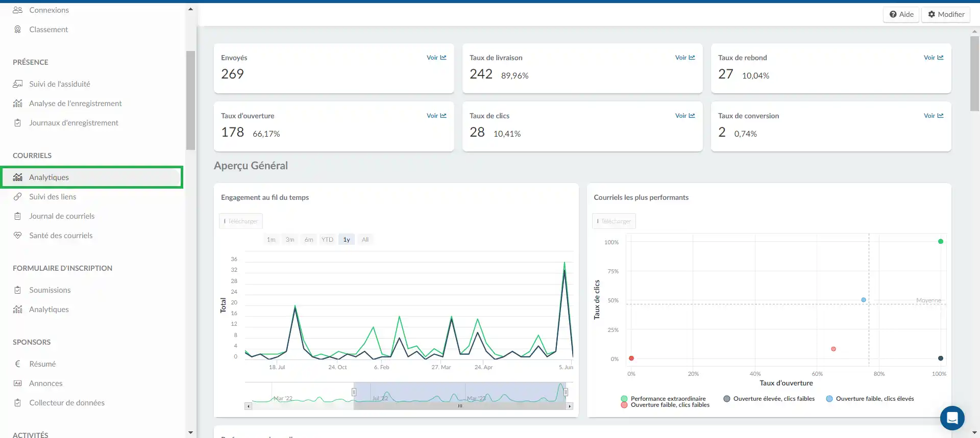Click the dark scatter point at 100% opening
This screenshot has height=438, width=980.
(941, 358)
